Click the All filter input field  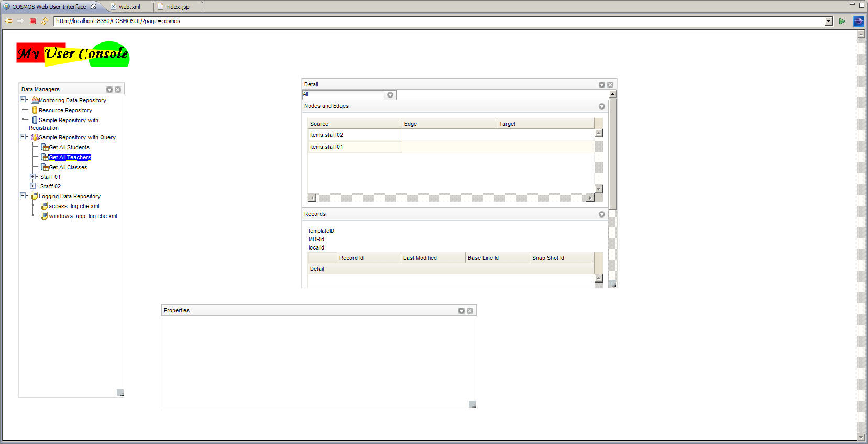(x=343, y=95)
